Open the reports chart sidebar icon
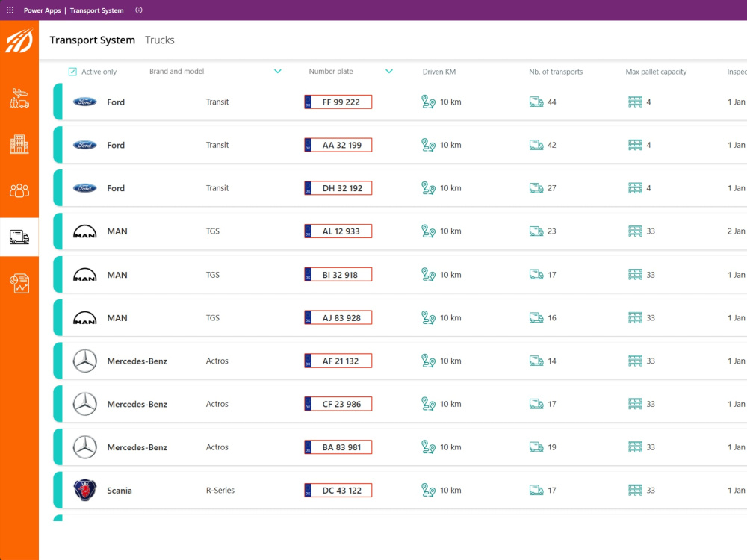 tap(19, 283)
